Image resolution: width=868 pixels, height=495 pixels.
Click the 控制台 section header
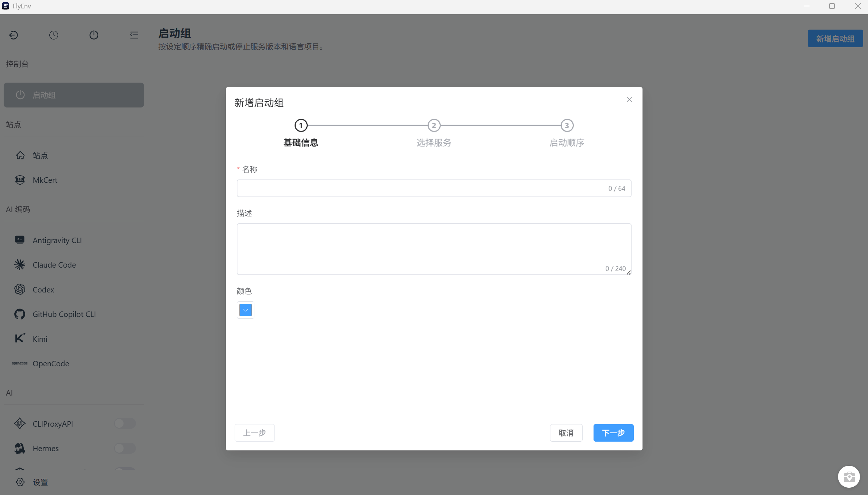(17, 64)
